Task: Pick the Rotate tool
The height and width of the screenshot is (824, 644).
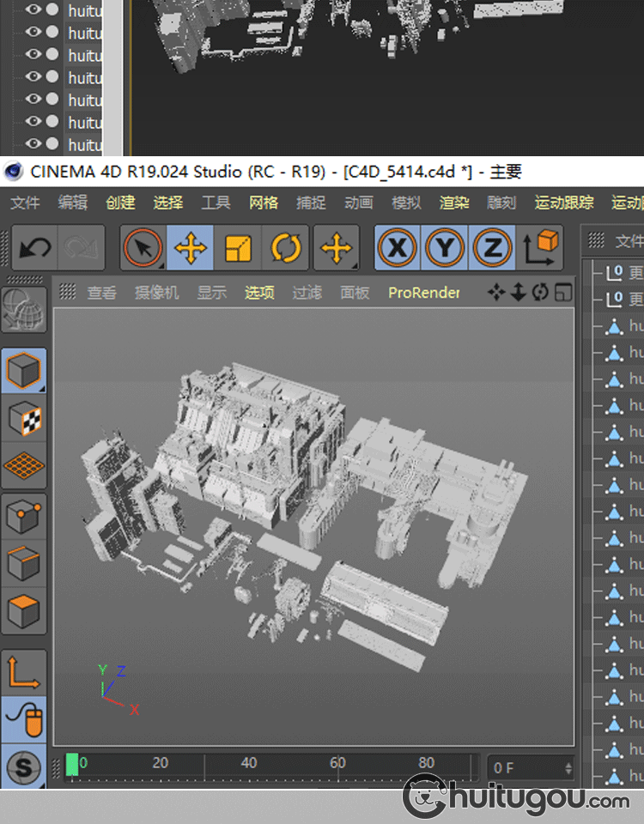Action: pos(285,249)
